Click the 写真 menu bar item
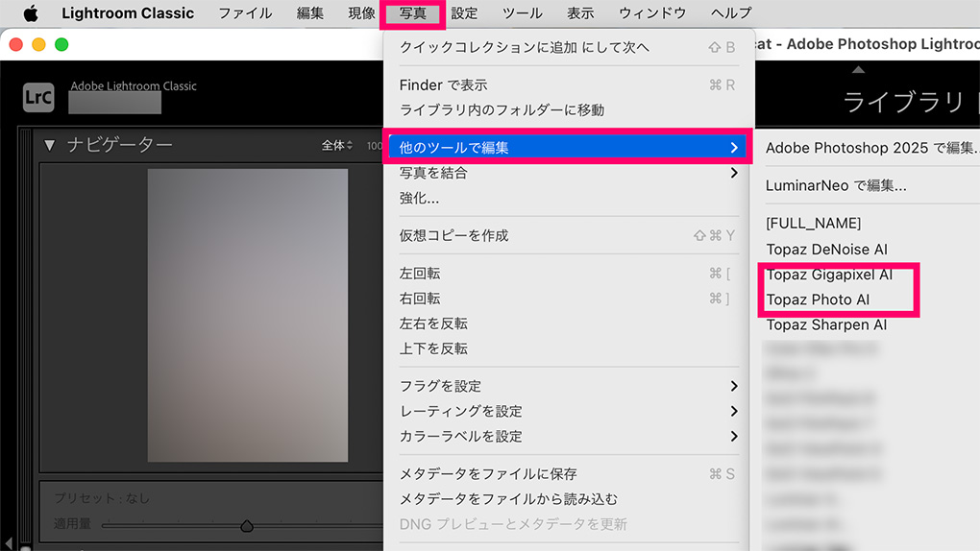980x551 pixels. [x=412, y=13]
